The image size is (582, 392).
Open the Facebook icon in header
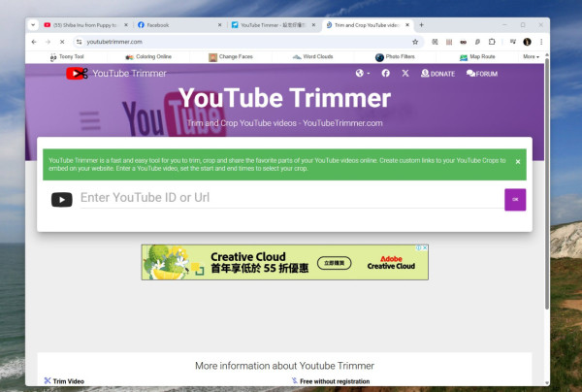click(x=386, y=73)
